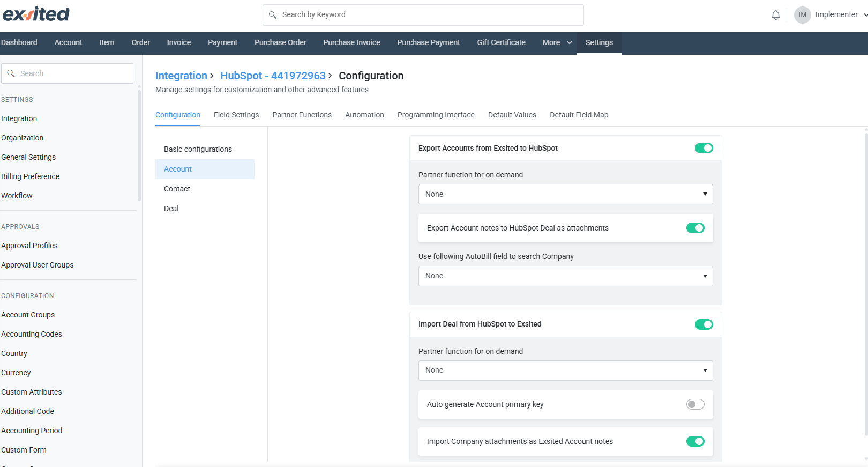868x467 pixels.
Task: Click the sidebar search magnifier icon
Action: point(11,73)
